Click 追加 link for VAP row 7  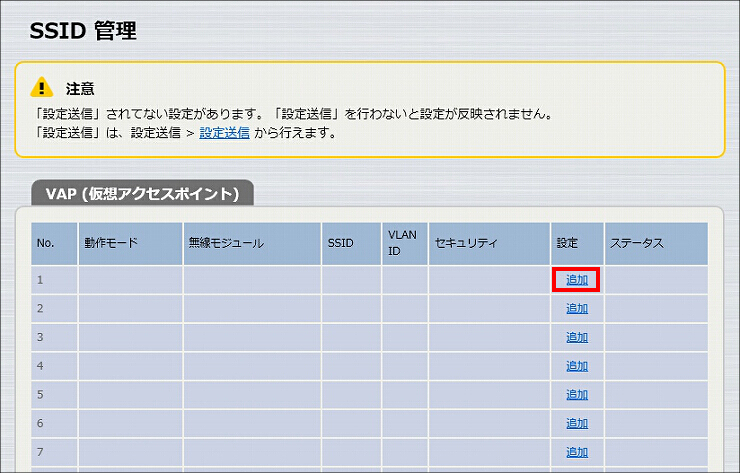point(577,452)
